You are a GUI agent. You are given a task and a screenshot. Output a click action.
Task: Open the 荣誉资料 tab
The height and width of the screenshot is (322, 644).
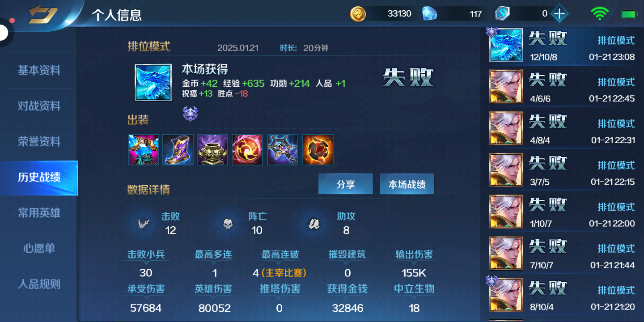tap(39, 142)
